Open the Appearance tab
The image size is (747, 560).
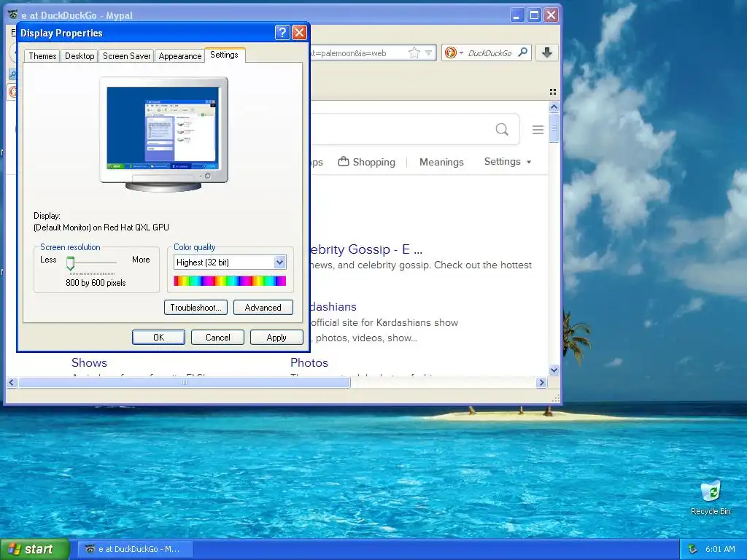coord(180,55)
